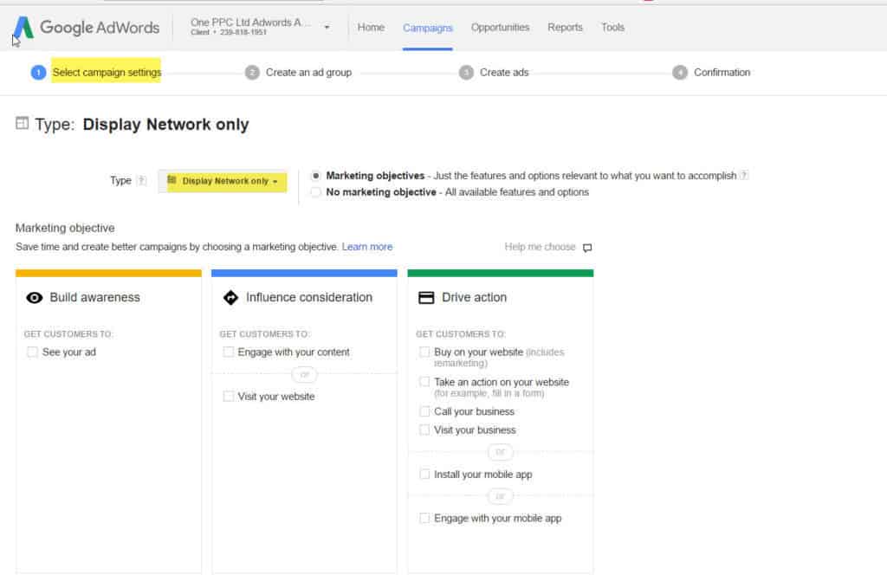Click the Learn more link
Viewport: 887px width, 588px height.
point(367,247)
